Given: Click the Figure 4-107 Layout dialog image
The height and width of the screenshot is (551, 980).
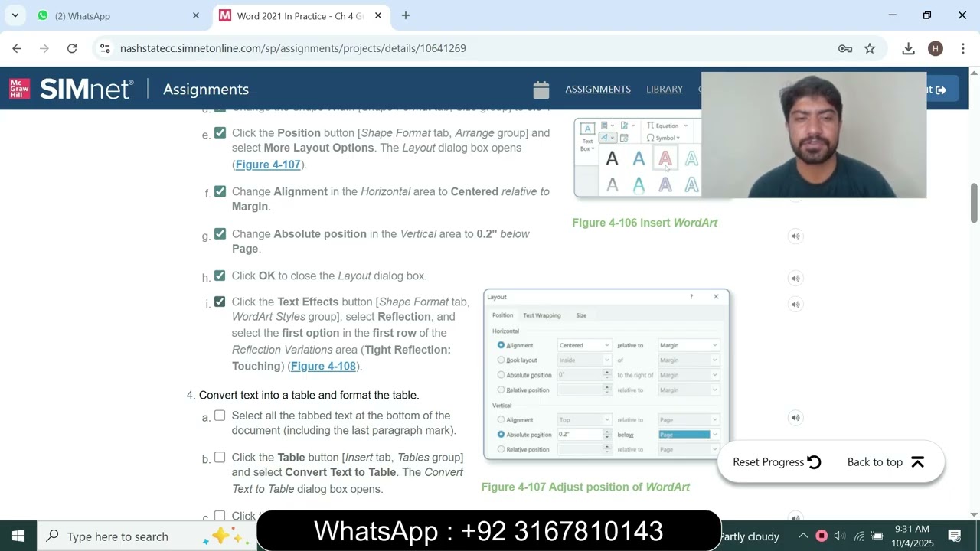Looking at the screenshot, I should click(606, 374).
